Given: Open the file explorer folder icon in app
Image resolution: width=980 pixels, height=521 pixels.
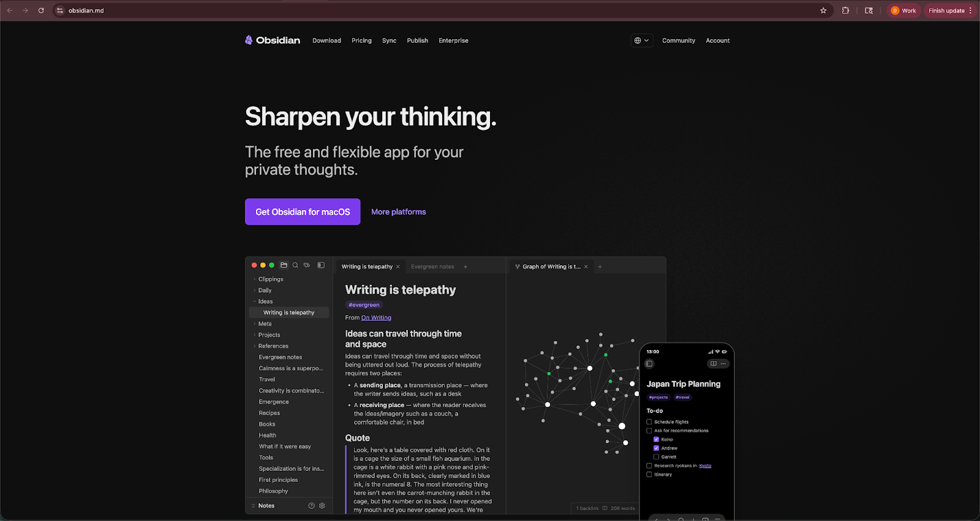Looking at the screenshot, I should pyautogui.click(x=284, y=265).
